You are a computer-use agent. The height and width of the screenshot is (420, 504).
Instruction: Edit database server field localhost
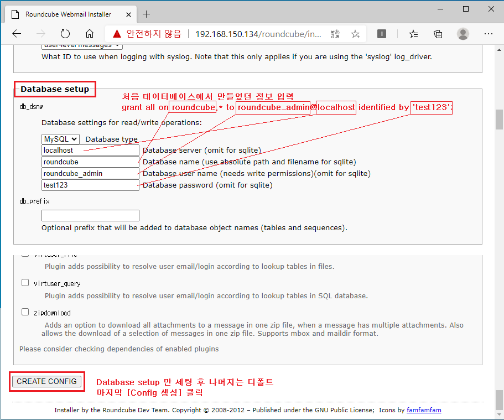point(90,150)
